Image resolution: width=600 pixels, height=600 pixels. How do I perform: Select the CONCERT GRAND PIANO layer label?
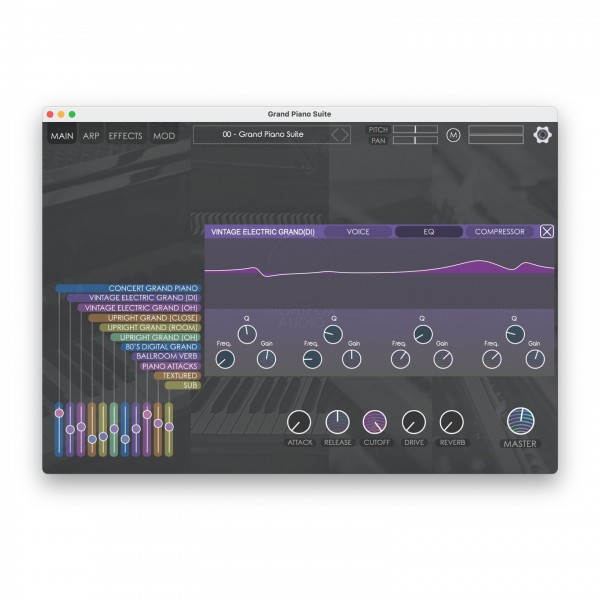(129, 288)
